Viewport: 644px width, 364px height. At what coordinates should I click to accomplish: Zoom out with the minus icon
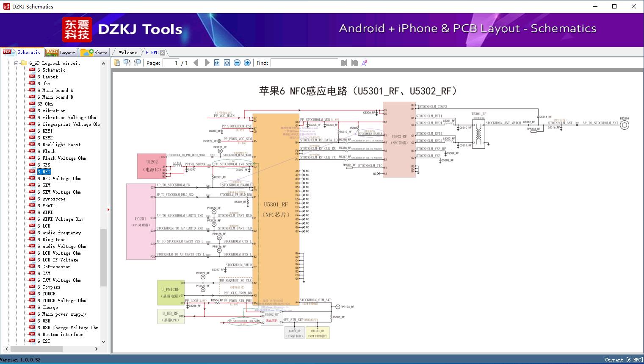pos(237,63)
